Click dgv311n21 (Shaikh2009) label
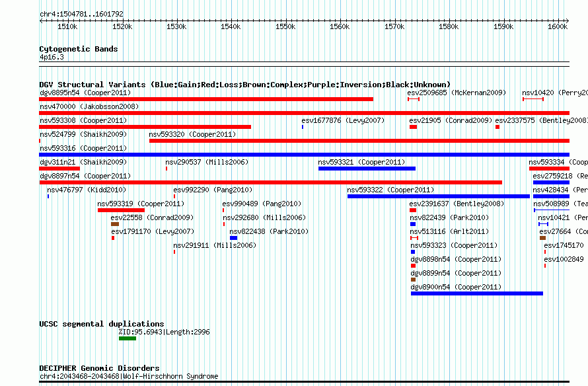The image size is (588, 386). pos(83,162)
